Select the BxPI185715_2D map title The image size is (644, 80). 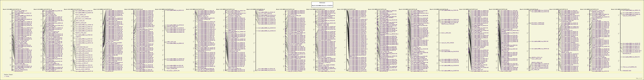click(162, 9)
